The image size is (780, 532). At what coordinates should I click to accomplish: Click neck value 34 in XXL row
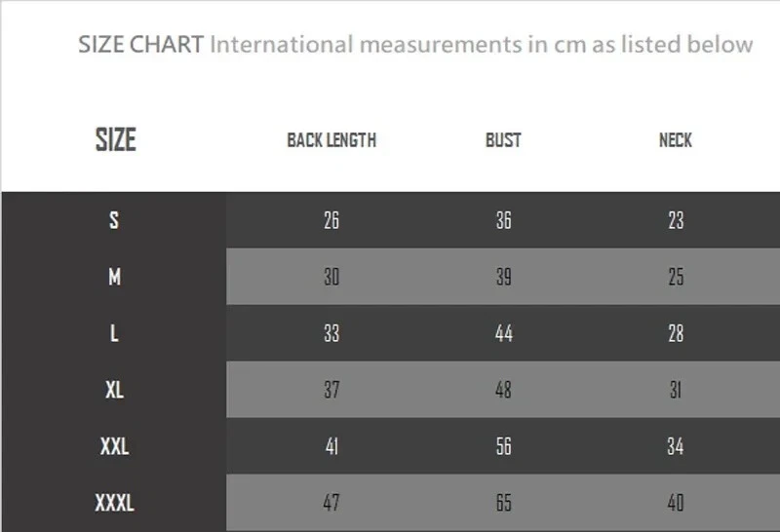point(676,447)
